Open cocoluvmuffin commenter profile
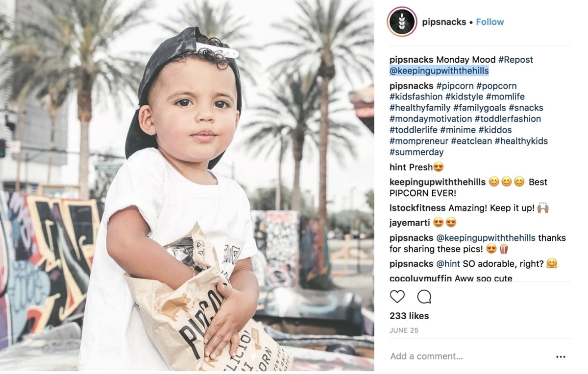588x374 pixels. click(x=421, y=279)
